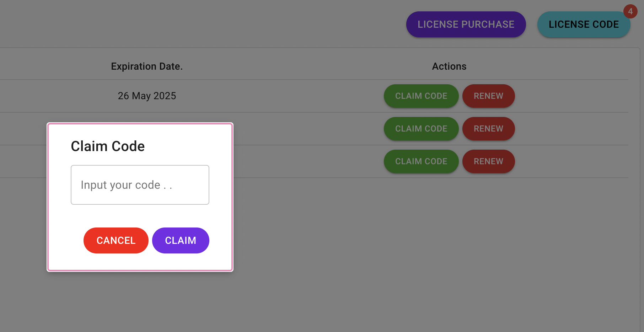Click the dimmed backdrop beneath the Claim Code dialog
The image size is (644, 332).
140,302
